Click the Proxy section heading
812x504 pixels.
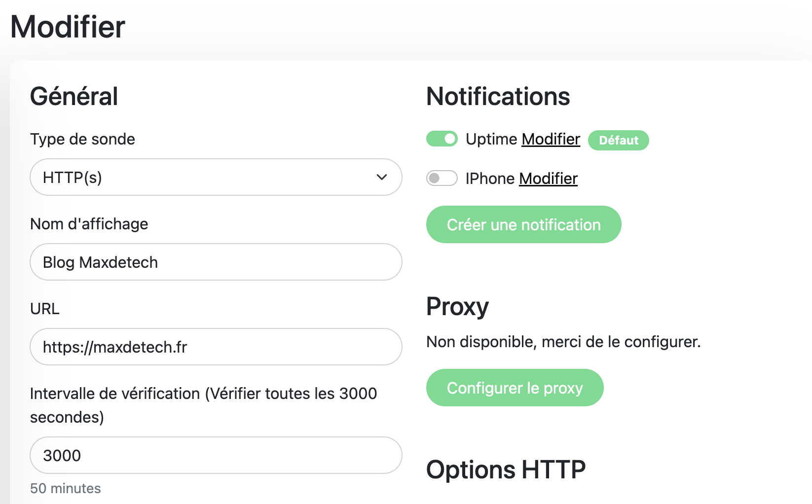pos(457,306)
